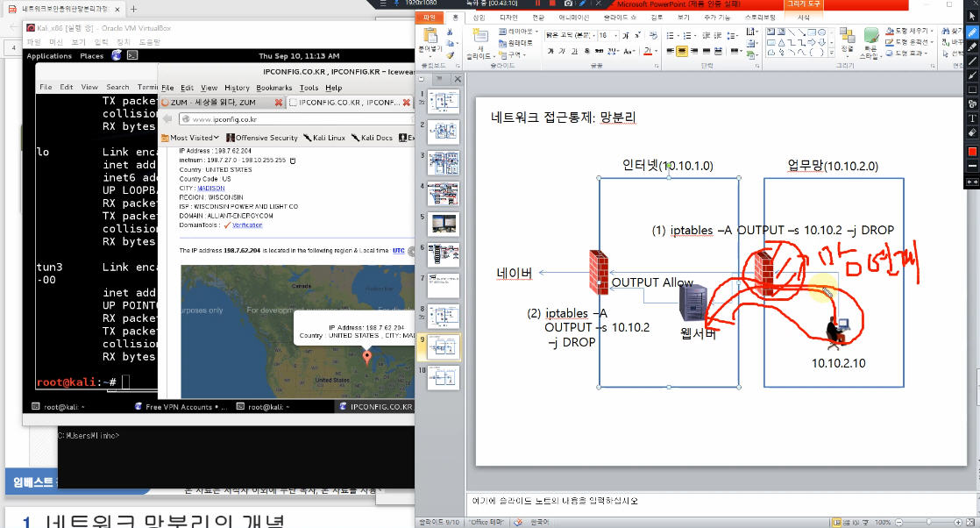Screen dimensions: 980x528
Task: Open the font name dropdown
Action: (x=593, y=36)
